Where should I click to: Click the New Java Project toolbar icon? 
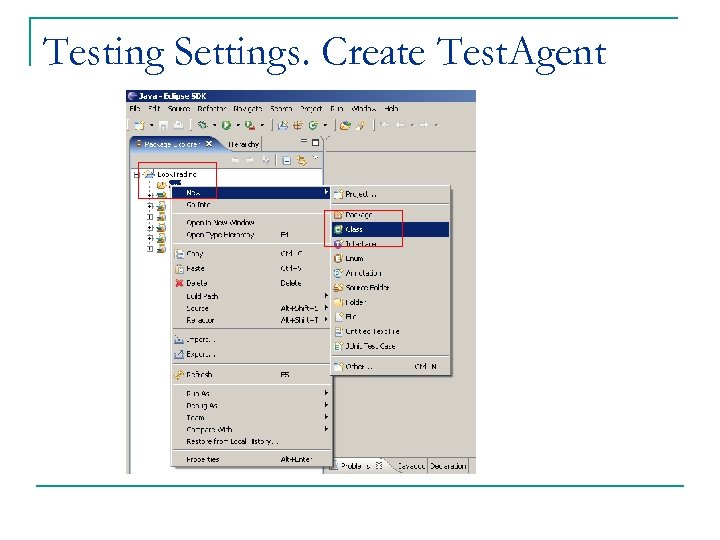(x=283, y=125)
